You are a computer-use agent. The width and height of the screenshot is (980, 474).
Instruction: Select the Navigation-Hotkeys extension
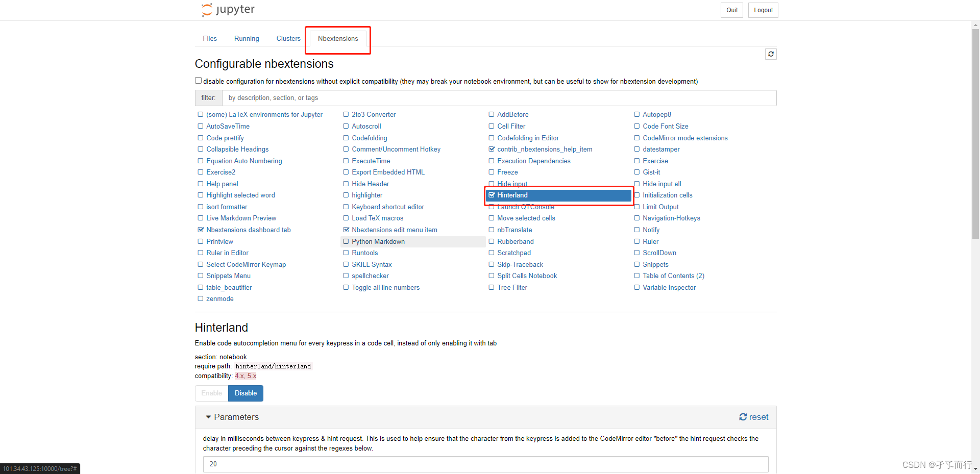(x=671, y=218)
